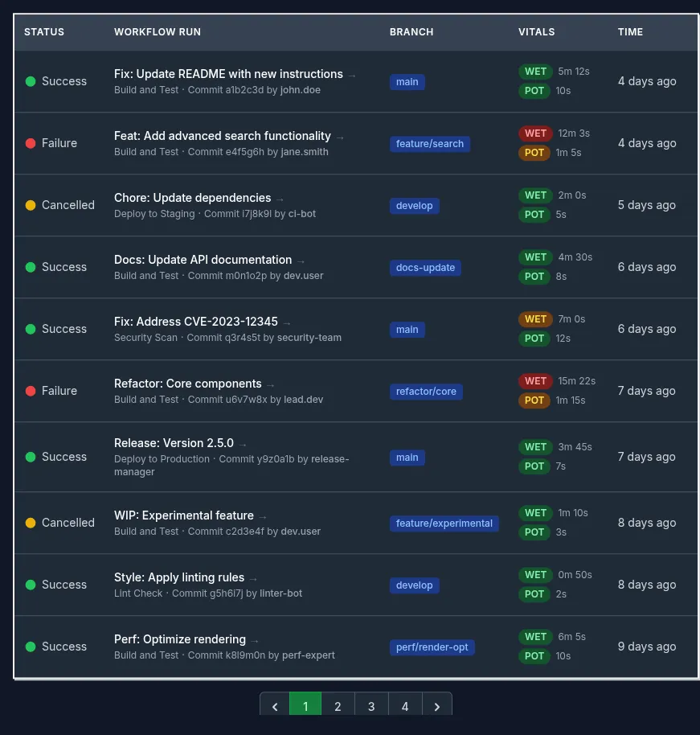Open the Perf: Optimize rendering workflow run
This screenshot has height=735, width=700.
click(x=180, y=639)
